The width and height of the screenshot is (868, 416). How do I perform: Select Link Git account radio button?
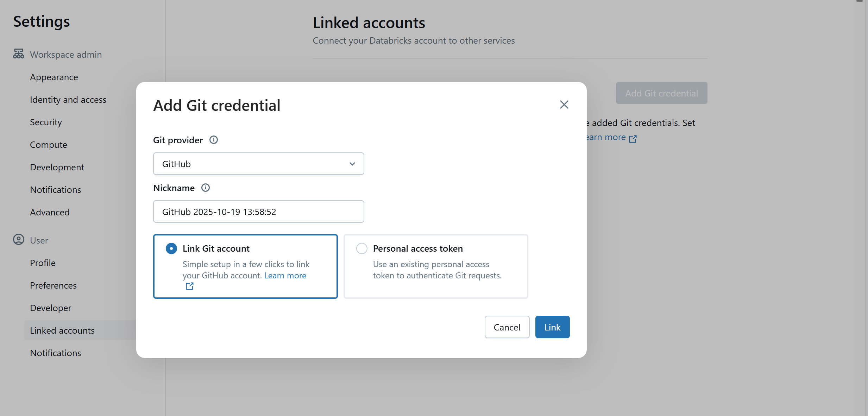[171, 248]
